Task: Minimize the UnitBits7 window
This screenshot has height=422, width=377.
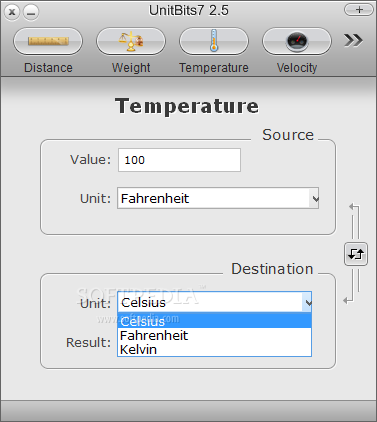Action: (x=31, y=13)
